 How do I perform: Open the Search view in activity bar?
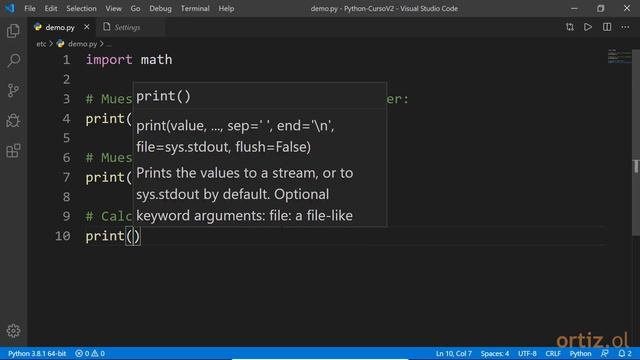point(13,60)
